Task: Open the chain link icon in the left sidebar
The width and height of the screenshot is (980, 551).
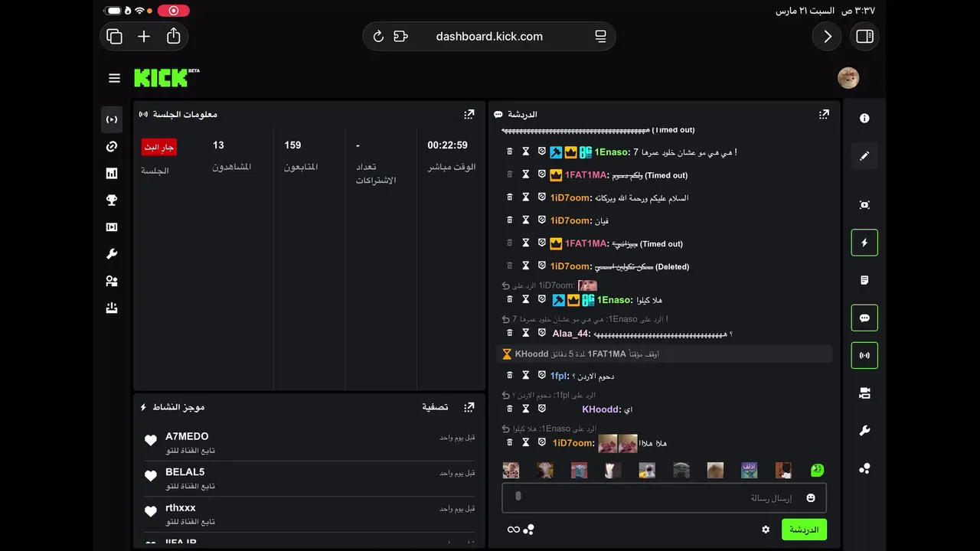Action: click(112, 146)
